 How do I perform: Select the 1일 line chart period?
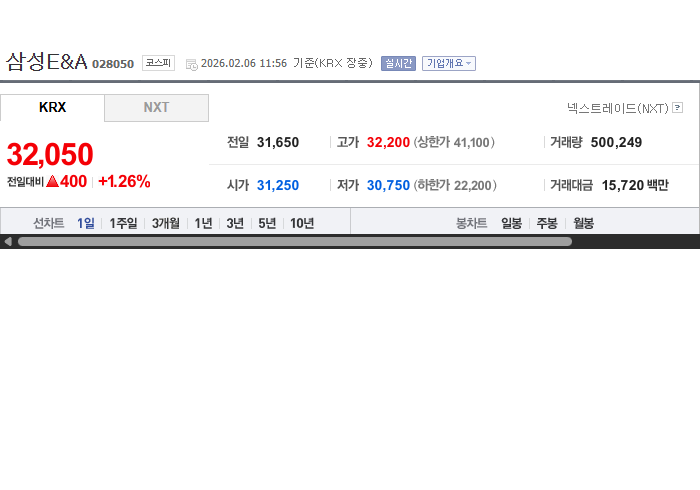coord(86,223)
